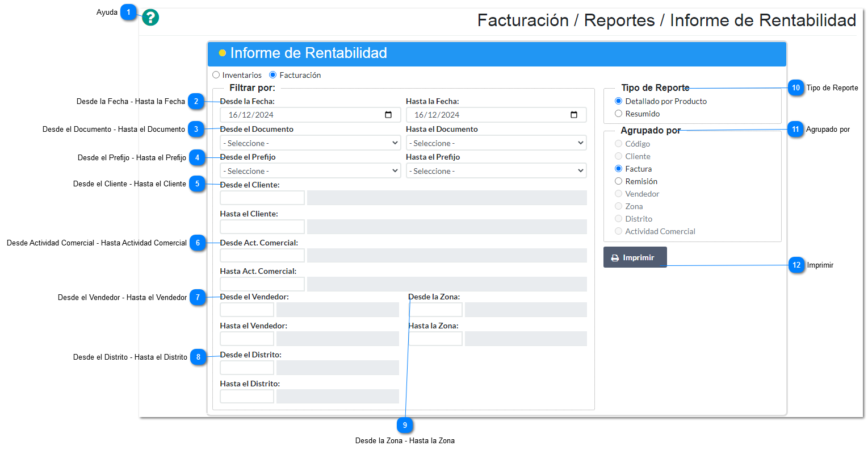
Task: Group by Zona radio option
Action: click(618, 206)
